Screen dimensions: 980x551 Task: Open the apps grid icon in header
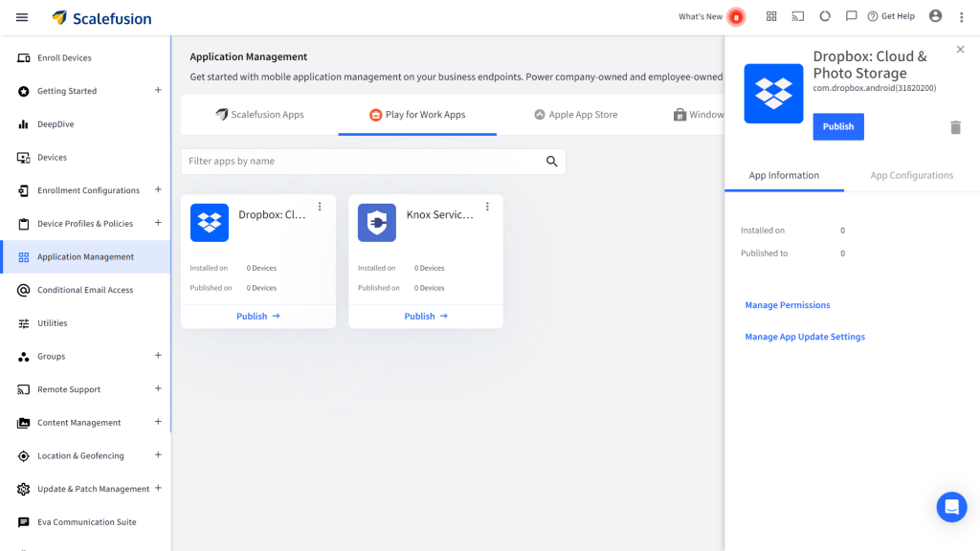click(x=771, y=16)
